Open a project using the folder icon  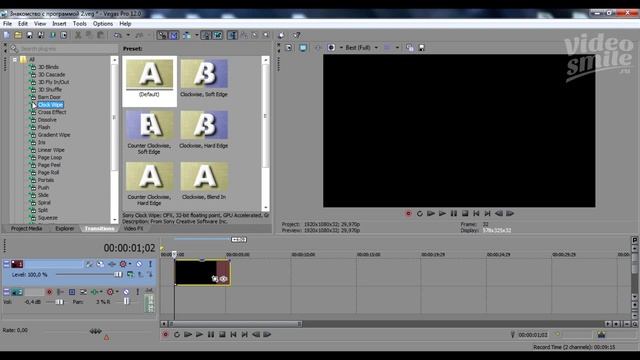(x=18, y=36)
